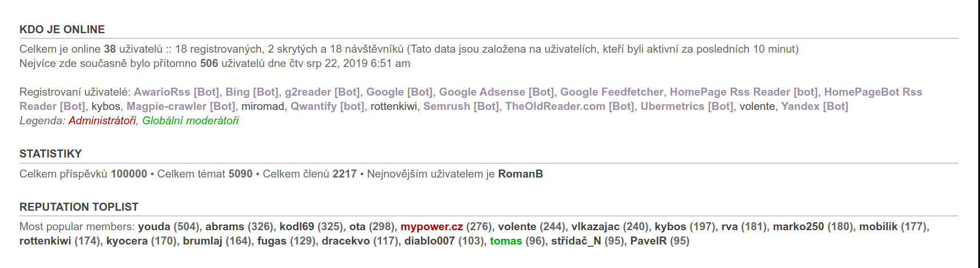Open tomas in the reputation toplist
This screenshot has width=980, height=268.
tap(506, 241)
